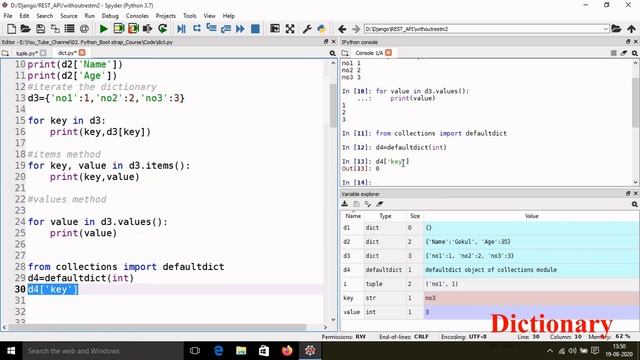Close the tuple.py editor tab
This screenshot has height=360, width=640.
(43, 53)
